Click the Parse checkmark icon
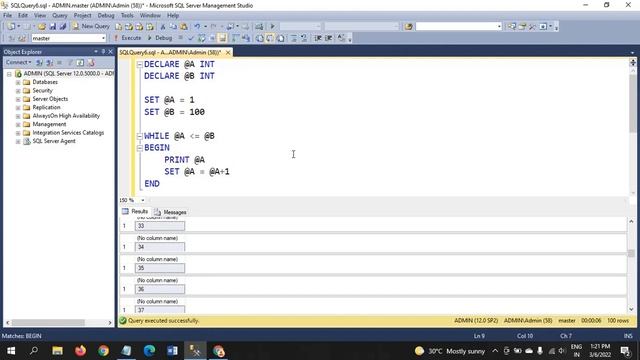The height and width of the screenshot is (360, 640). coord(190,38)
